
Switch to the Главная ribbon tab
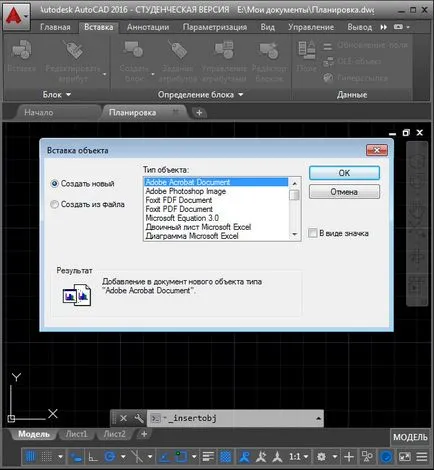pyautogui.click(x=55, y=27)
